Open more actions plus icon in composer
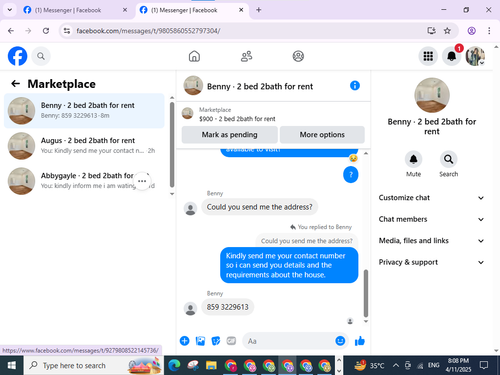 (184, 341)
